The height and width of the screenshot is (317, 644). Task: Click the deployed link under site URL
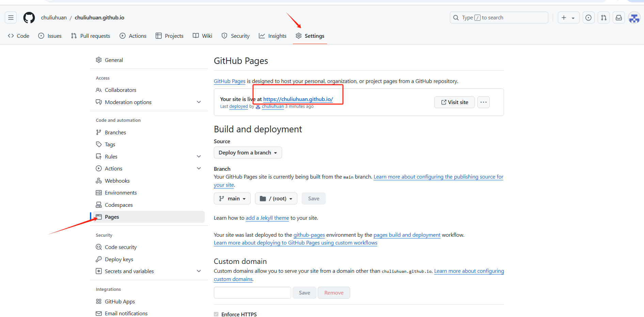click(239, 106)
